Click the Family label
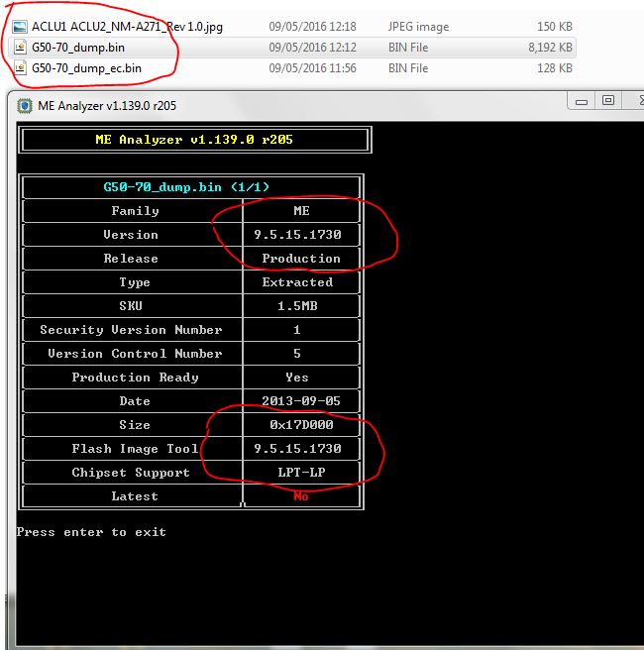Viewport: 644px width, 650px height. click(x=135, y=211)
